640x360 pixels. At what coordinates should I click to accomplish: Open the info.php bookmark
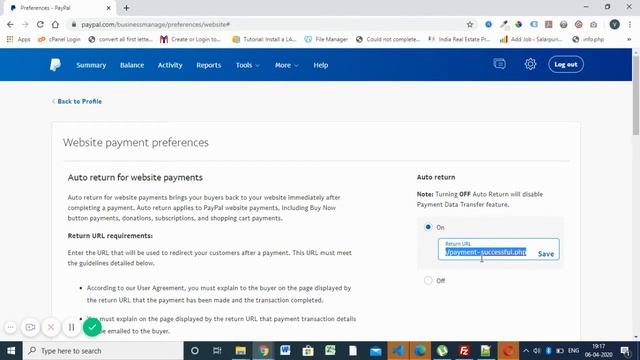[x=588, y=39]
